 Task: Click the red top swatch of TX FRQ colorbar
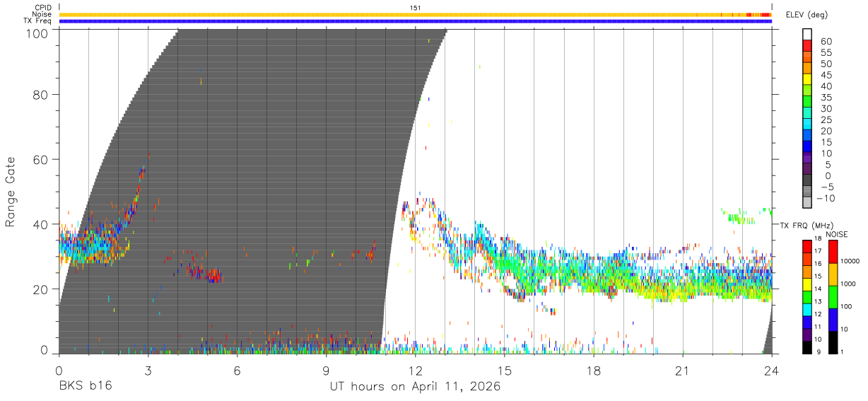tap(807, 247)
